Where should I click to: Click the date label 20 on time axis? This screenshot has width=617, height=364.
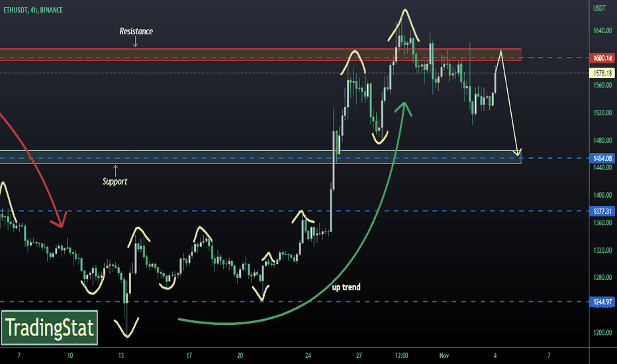tap(240, 355)
